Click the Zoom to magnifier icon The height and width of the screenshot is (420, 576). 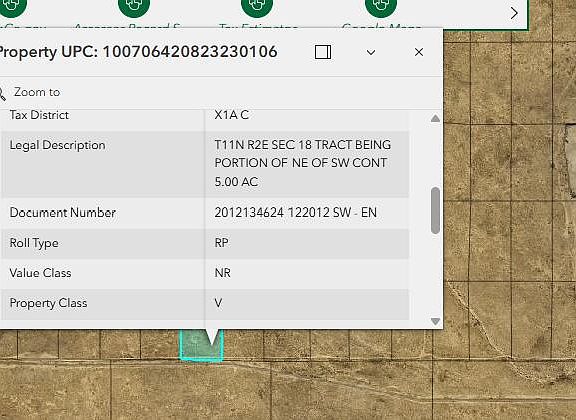click(2, 93)
